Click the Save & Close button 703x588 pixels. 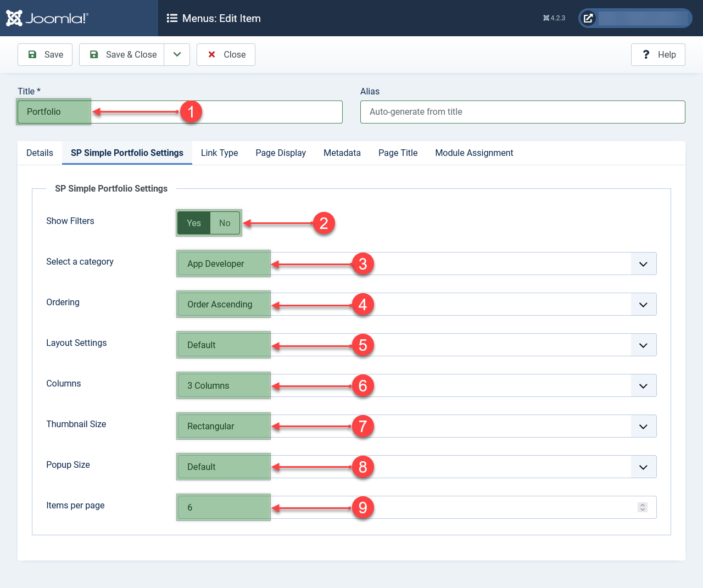[122, 54]
